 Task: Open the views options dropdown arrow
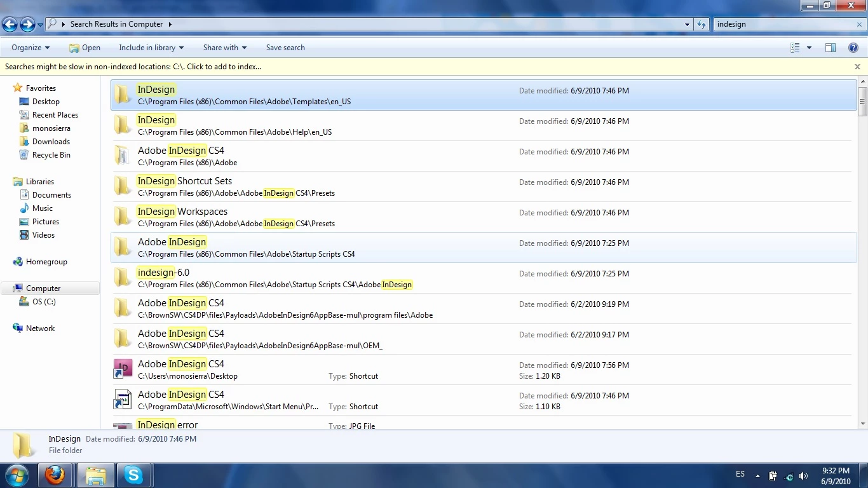809,48
